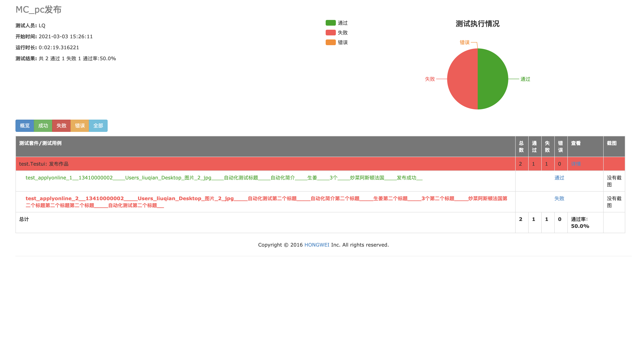
Task: Filter results with the 成功 button
Action: (43, 126)
